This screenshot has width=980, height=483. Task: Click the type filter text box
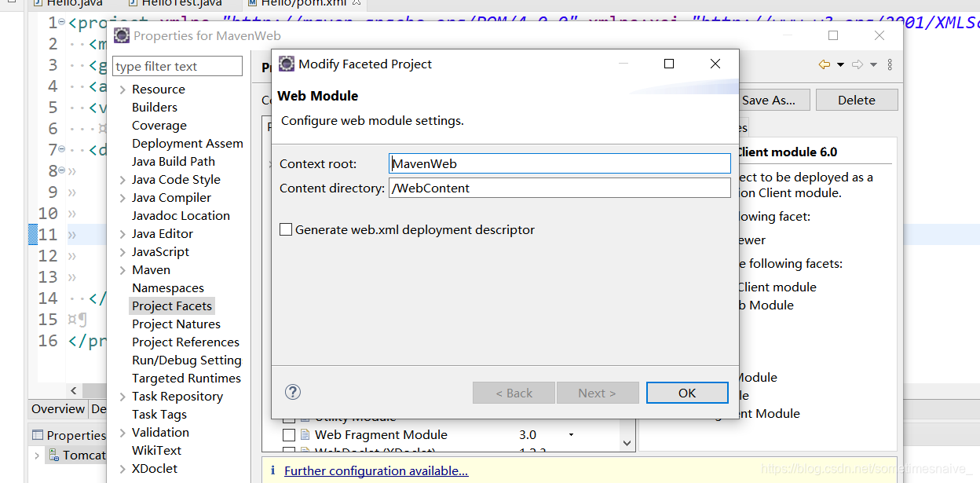(x=177, y=66)
